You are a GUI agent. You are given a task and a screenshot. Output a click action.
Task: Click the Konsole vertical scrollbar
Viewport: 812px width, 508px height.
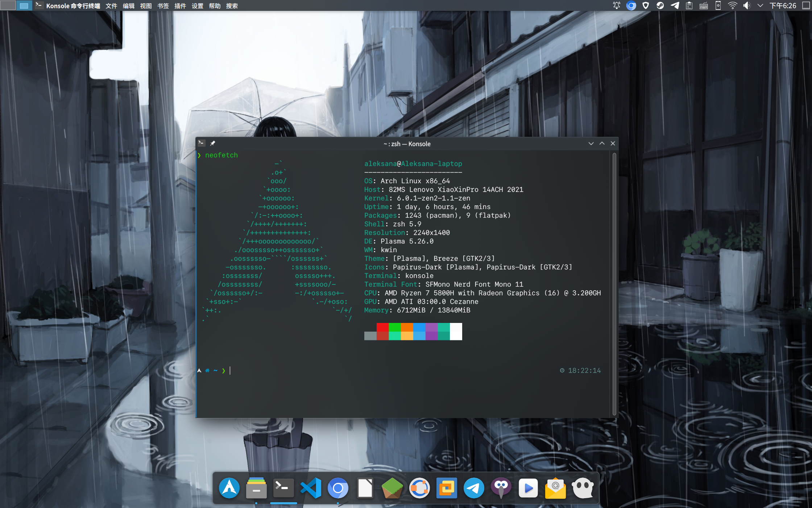coord(614,283)
